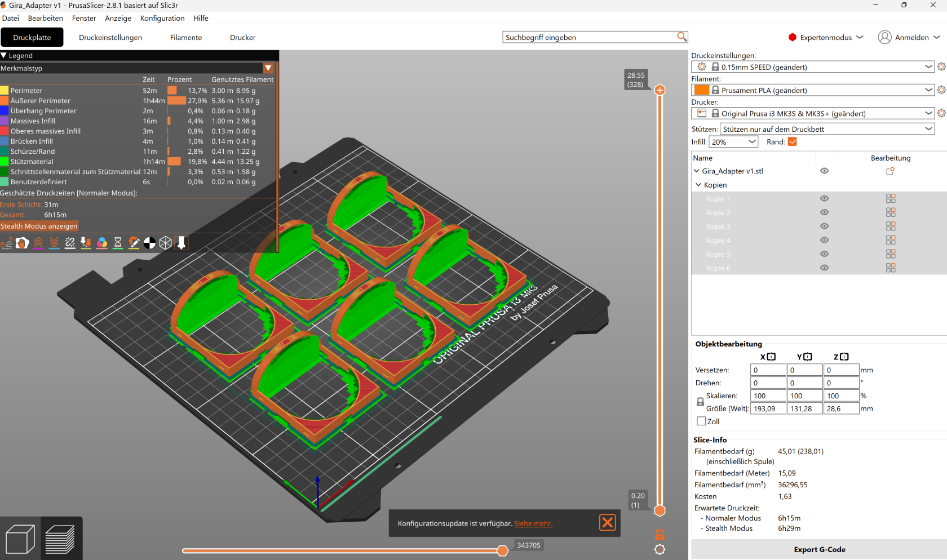This screenshot has height=560, width=947.
Task: Switch to 3D editor view cube
Action: 20,539
